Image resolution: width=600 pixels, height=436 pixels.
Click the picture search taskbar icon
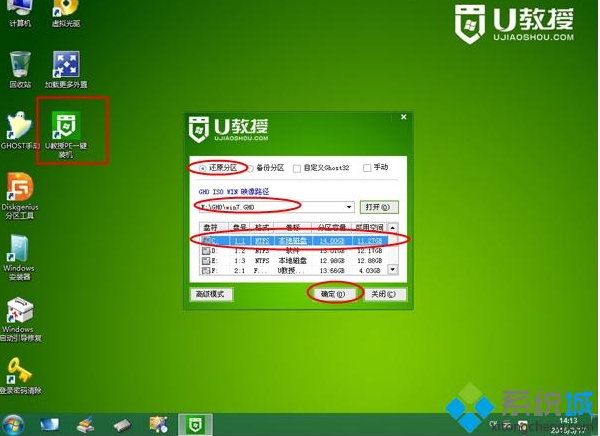158,425
